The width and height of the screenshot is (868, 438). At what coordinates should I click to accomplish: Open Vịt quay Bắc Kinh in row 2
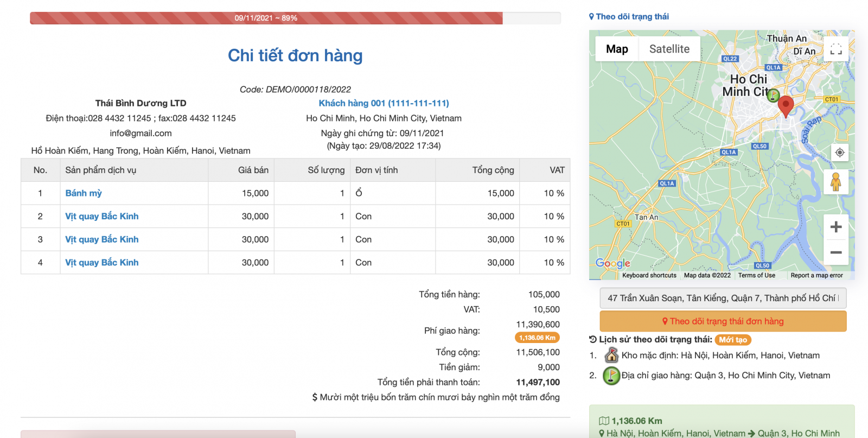tap(102, 217)
